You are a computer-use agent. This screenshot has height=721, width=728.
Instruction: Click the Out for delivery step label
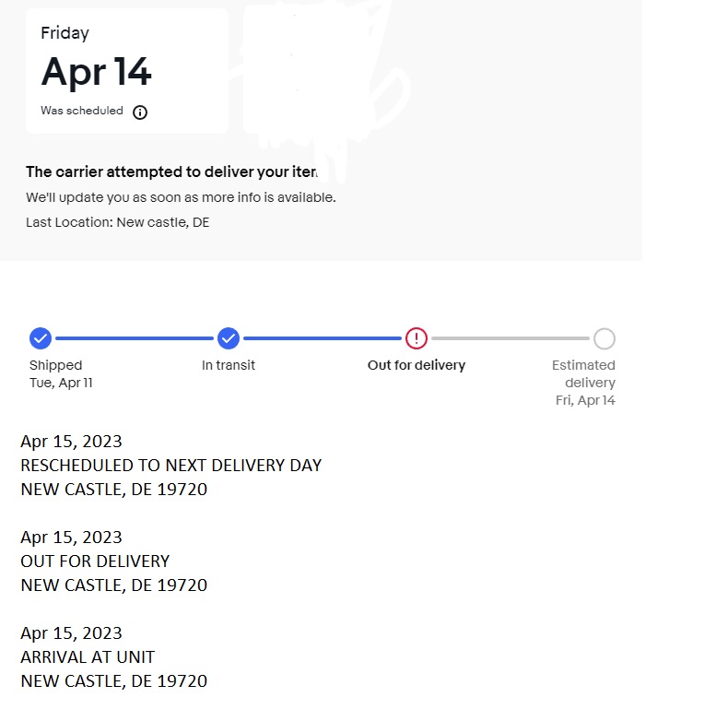[417, 365]
